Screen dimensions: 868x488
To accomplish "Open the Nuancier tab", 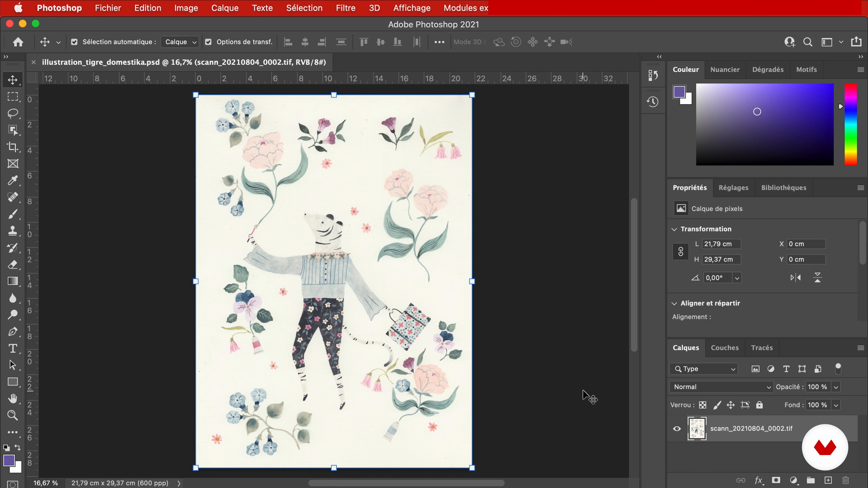I will 724,70.
